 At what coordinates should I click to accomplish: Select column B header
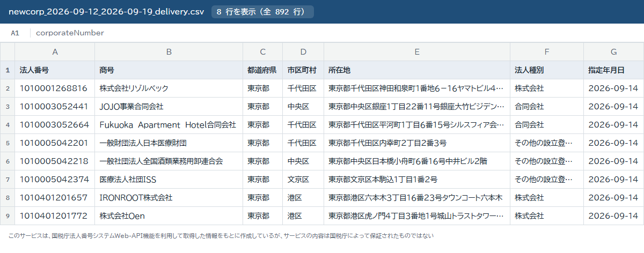point(169,52)
